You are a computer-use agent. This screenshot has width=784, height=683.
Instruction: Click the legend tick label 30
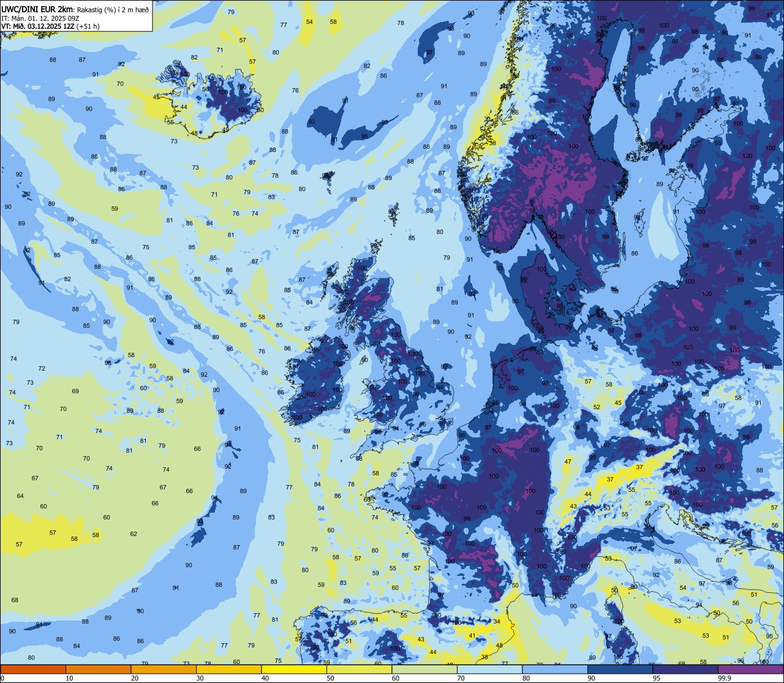(200, 678)
